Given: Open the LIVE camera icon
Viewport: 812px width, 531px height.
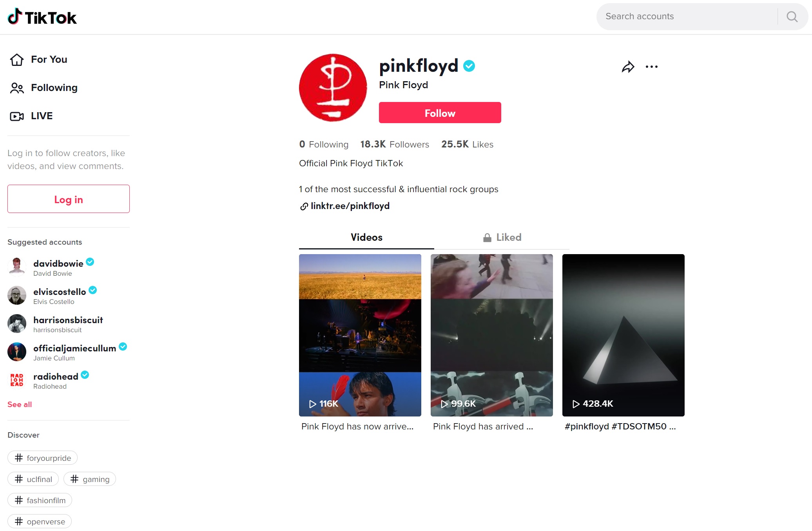Looking at the screenshot, I should (x=17, y=116).
